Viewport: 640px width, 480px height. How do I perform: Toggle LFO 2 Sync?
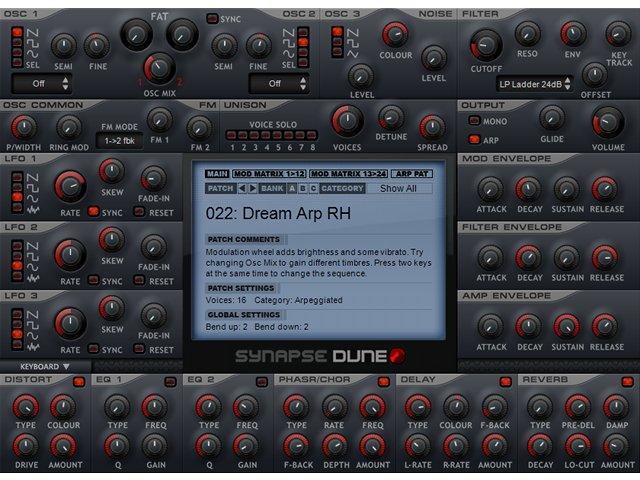(x=94, y=280)
